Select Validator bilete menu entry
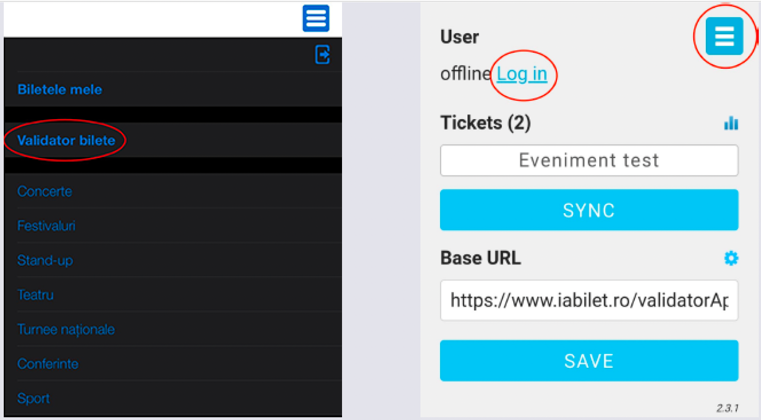Image resolution: width=761 pixels, height=420 pixels. [x=66, y=141]
